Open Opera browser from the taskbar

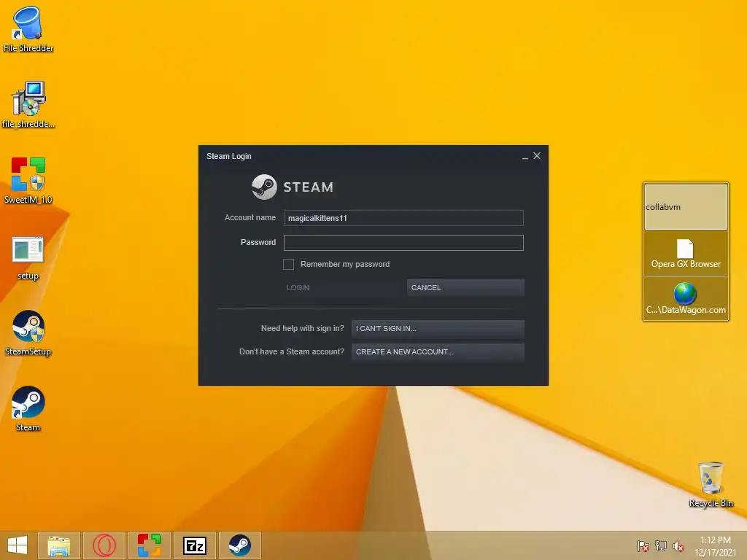pyautogui.click(x=104, y=545)
